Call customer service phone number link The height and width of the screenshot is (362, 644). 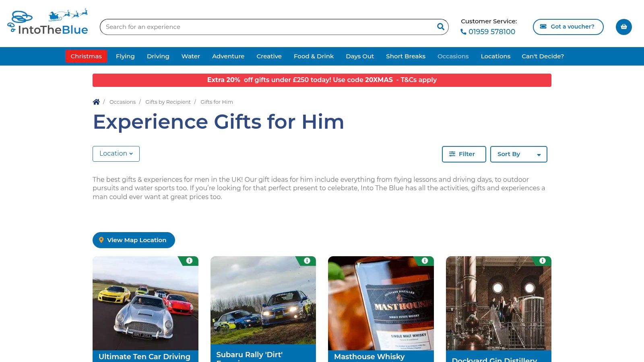488,31
